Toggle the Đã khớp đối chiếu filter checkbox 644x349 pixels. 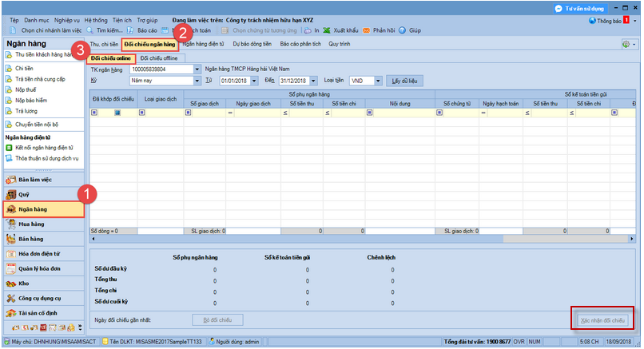click(x=117, y=113)
